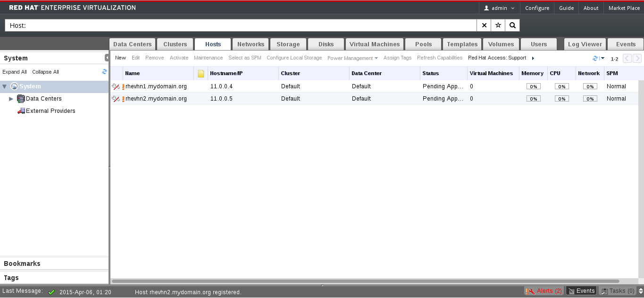Clear the search bar with the X icon
Screen dimensions: 644x298
tap(484, 25)
